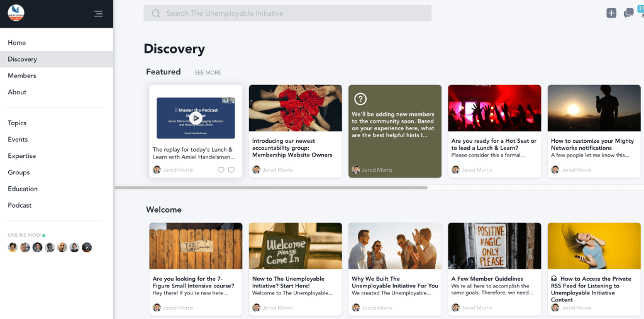
Task: Click The Unemployable Initiative logo
Action: 16,13
